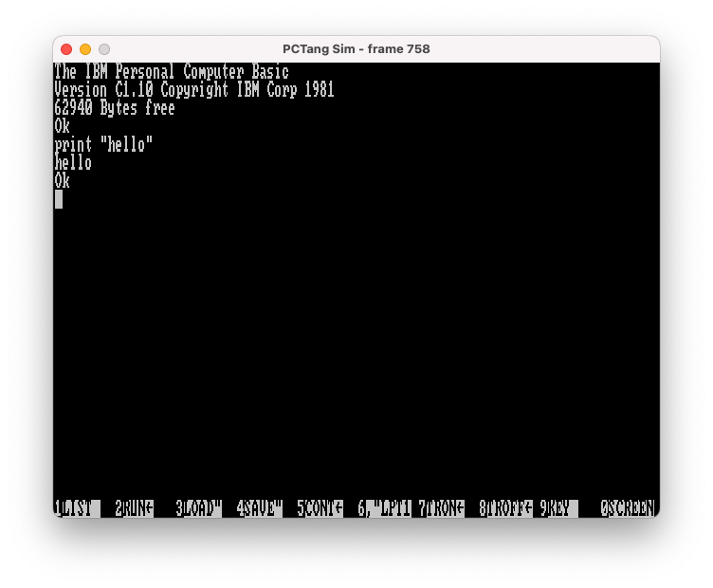Click the '0SCREEN' function key label
Viewport: 713px width, 588px height.
tap(628, 508)
